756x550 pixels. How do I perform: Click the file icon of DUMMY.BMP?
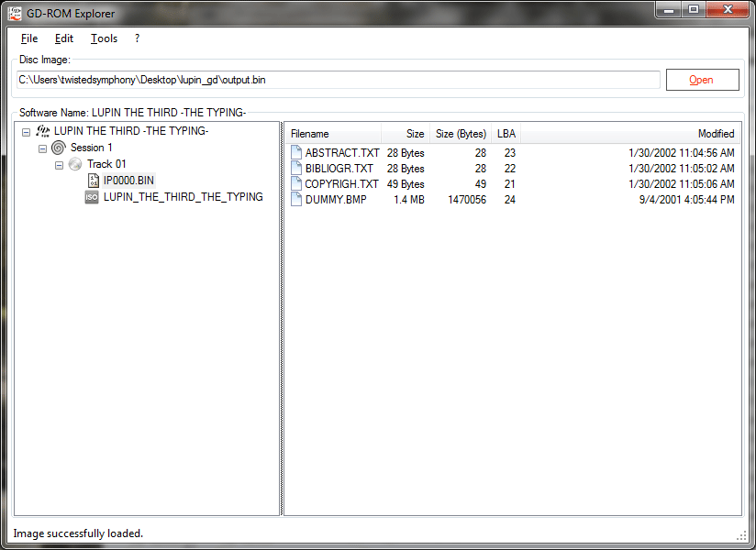(x=296, y=199)
